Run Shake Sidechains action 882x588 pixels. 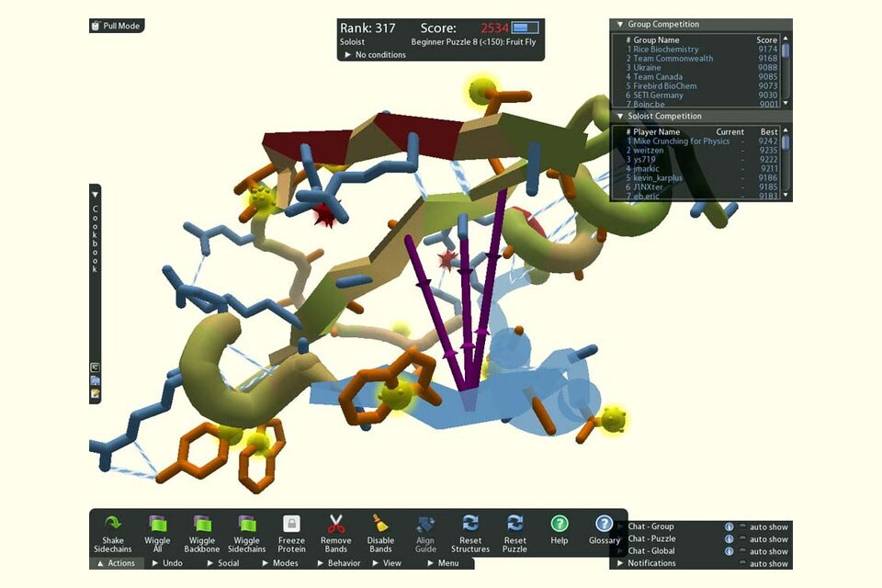pyautogui.click(x=112, y=534)
